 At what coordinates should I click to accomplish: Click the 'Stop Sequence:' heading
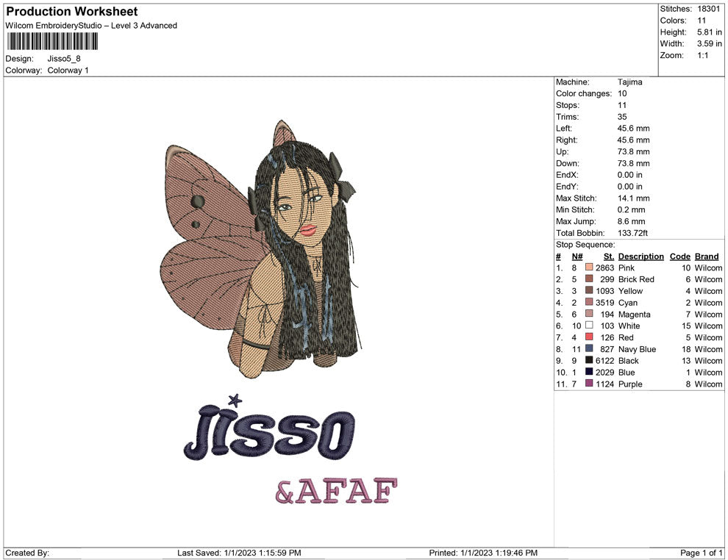click(585, 245)
